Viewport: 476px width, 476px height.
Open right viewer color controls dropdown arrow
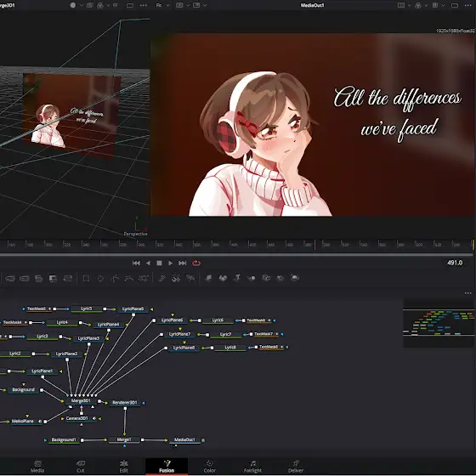click(x=426, y=5)
